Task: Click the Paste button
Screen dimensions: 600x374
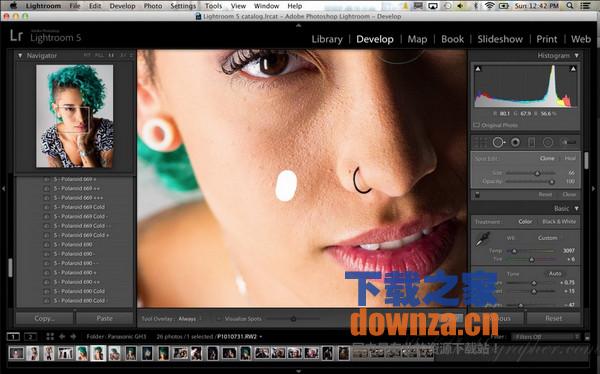Action: pyautogui.click(x=104, y=318)
